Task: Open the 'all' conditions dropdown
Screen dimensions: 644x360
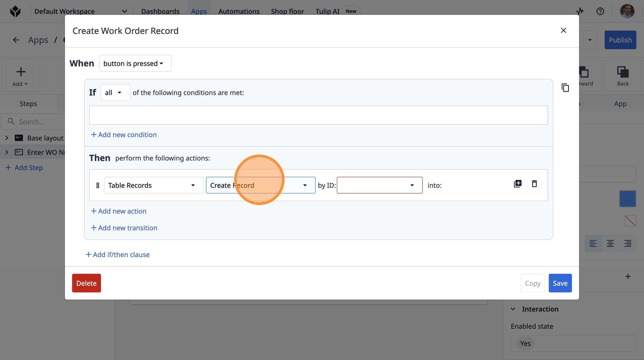Action: point(115,93)
